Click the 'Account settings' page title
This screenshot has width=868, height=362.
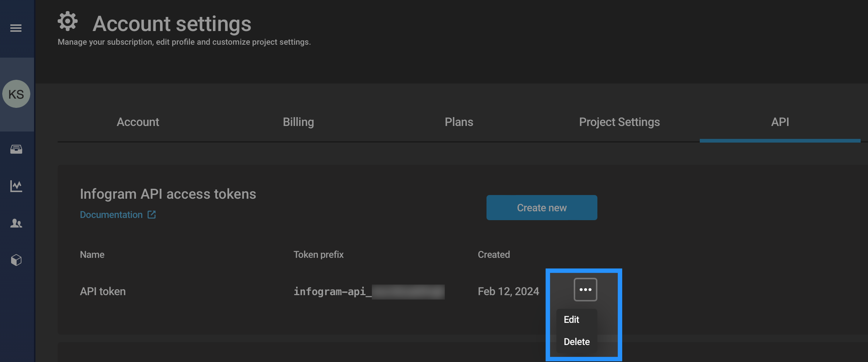(x=172, y=24)
